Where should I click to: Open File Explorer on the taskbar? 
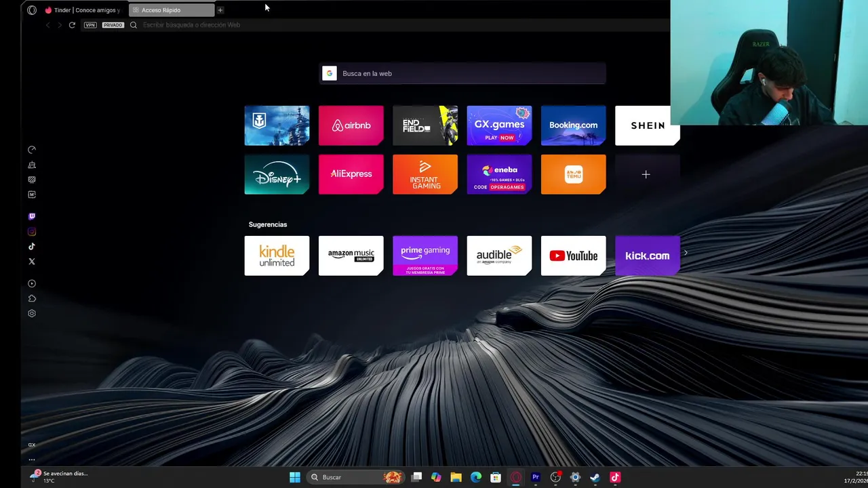pyautogui.click(x=456, y=477)
